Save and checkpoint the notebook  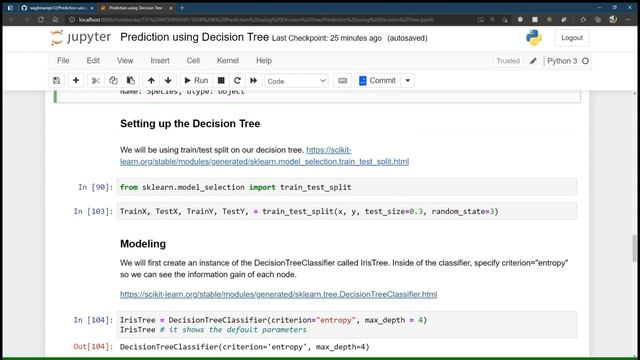[x=56, y=81]
